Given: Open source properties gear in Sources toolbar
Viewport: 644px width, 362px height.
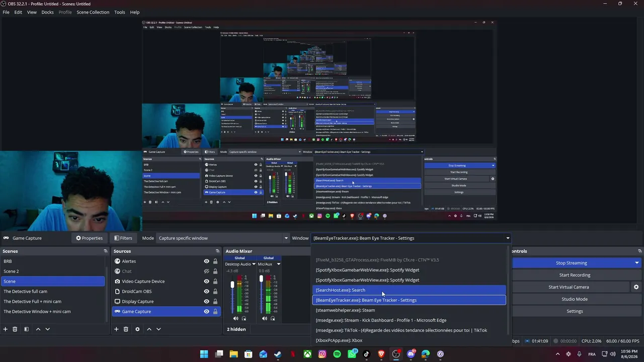Looking at the screenshot, I should point(137,329).
